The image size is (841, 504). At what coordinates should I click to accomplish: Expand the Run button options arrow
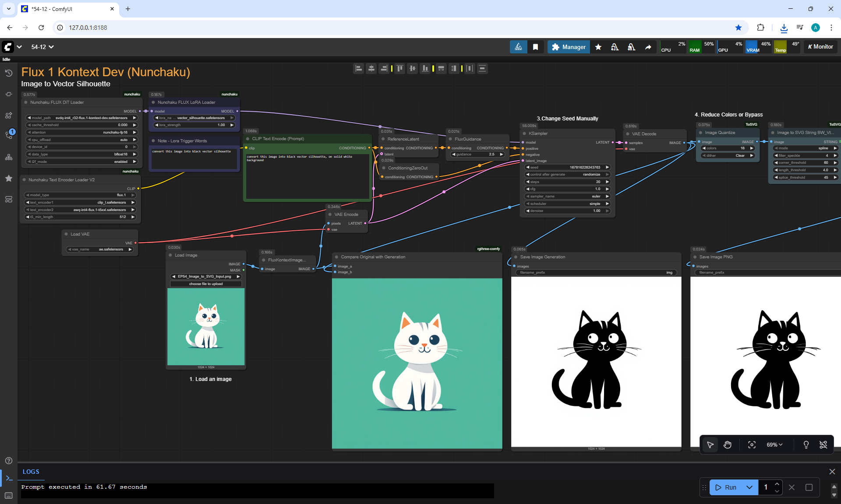(x=749, y=487)
